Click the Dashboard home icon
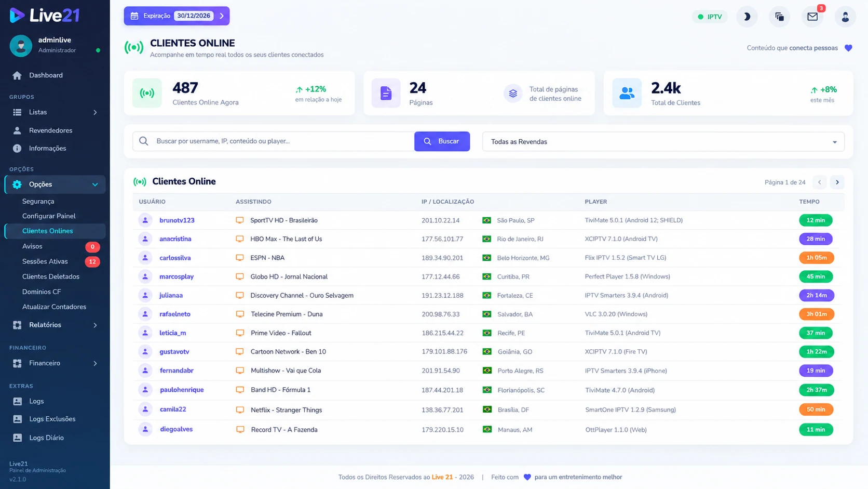 tap(17, 75)
